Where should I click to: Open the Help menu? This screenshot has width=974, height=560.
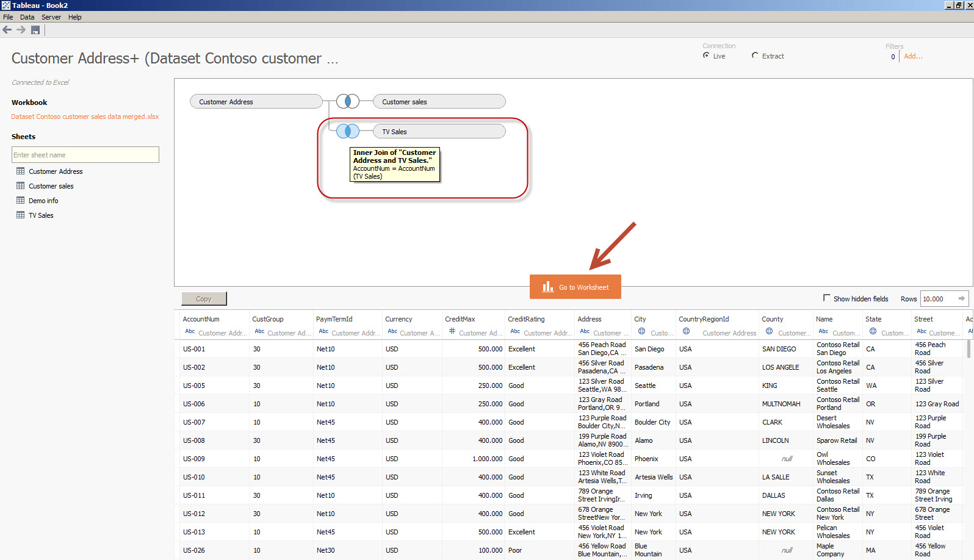pyautogui.click(x=74, y=17)
